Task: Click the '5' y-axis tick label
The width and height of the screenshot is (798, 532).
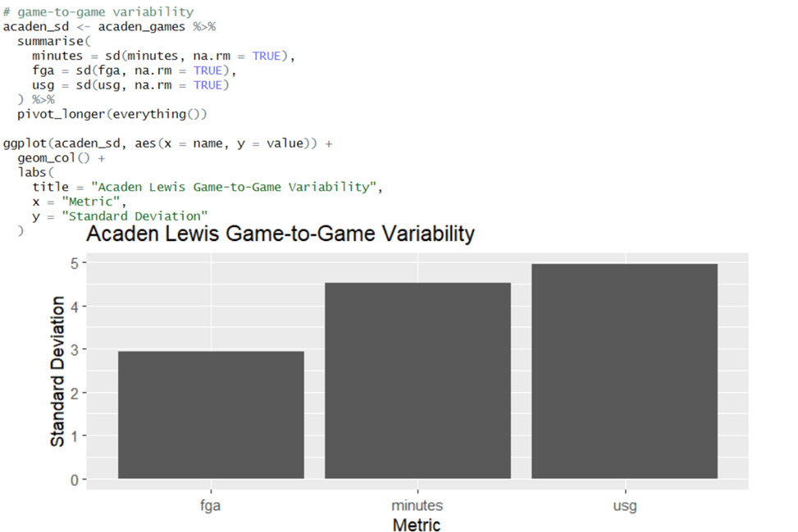Action: pyautogui.click(x=73, y=264)
